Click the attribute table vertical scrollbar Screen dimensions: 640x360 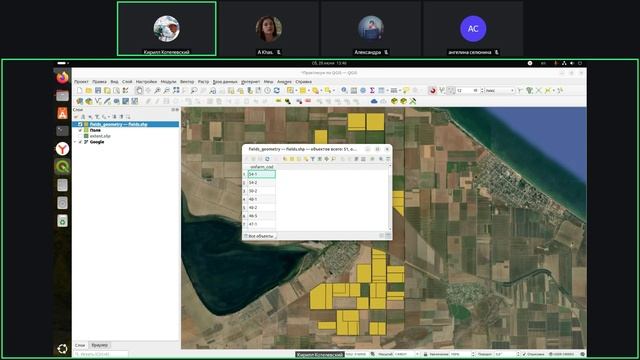[x=390, y=198]
